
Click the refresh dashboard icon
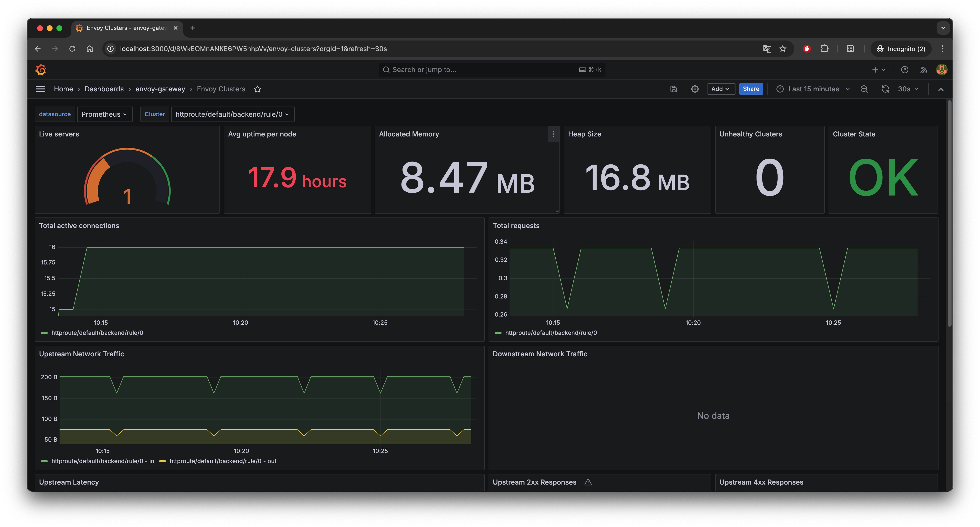click(x=885, y=89)
